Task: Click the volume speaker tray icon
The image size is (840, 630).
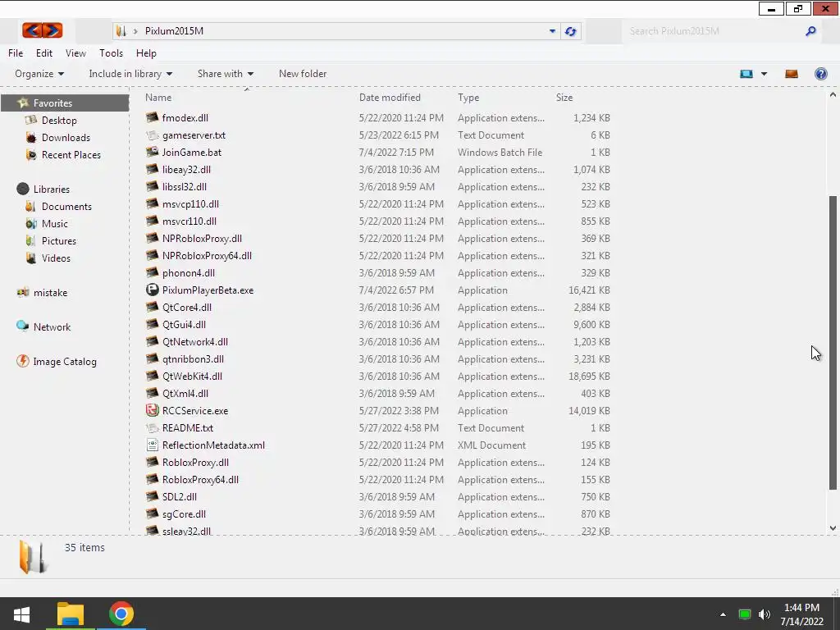Action: 765,614
